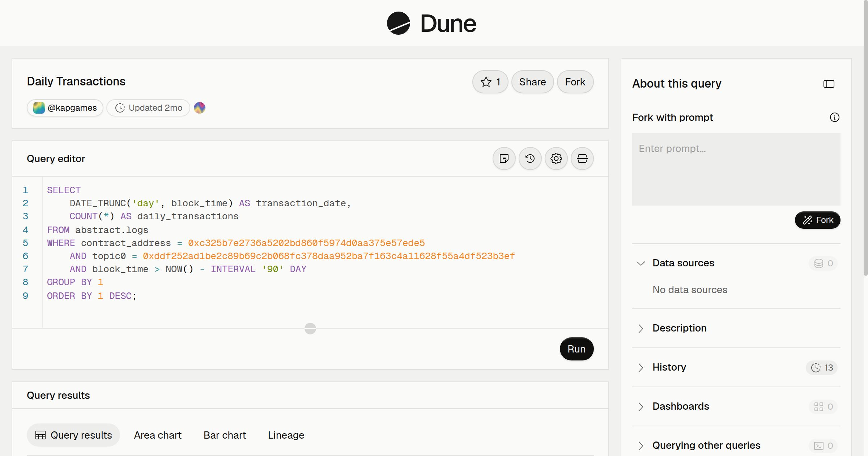Image resolution: width=868 pixels, height=456 pixels.
Task: Click the History 13 versions badge
Action: (x=822, y=367)
